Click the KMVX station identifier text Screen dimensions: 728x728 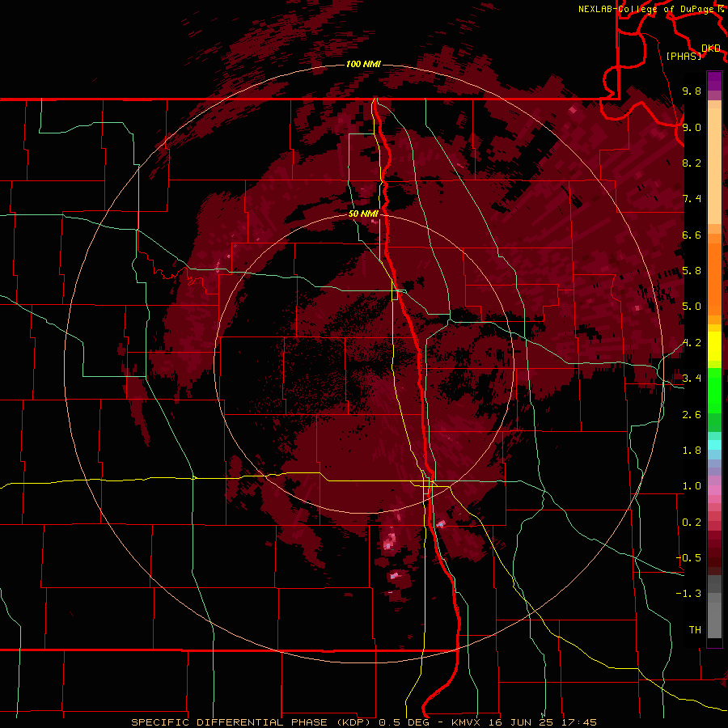[467, 722]
